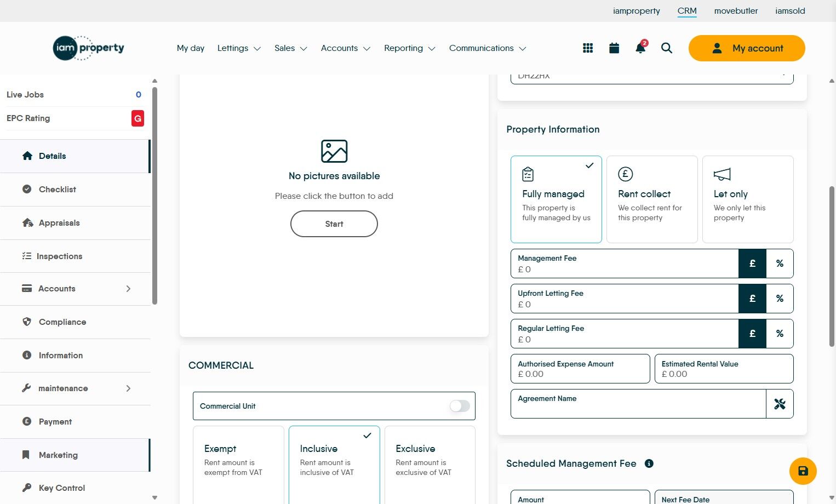
Task: Click the Let only megaphone icon
Action: point(722,174)
